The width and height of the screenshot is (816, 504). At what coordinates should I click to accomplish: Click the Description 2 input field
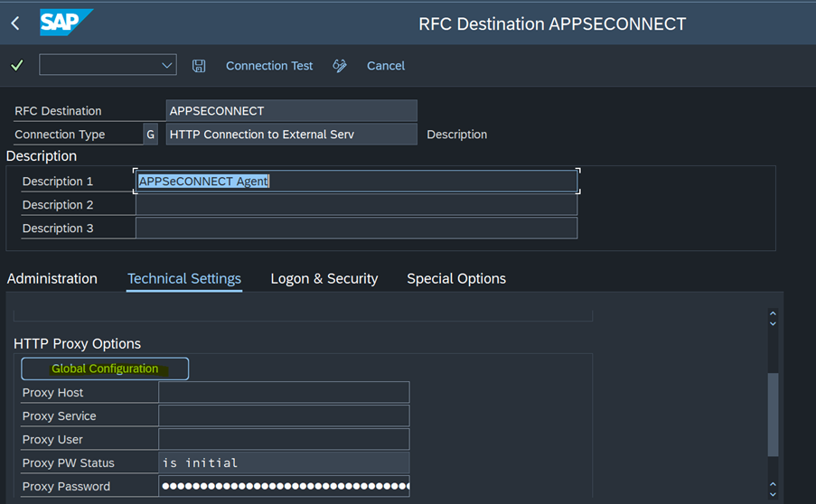356,204
